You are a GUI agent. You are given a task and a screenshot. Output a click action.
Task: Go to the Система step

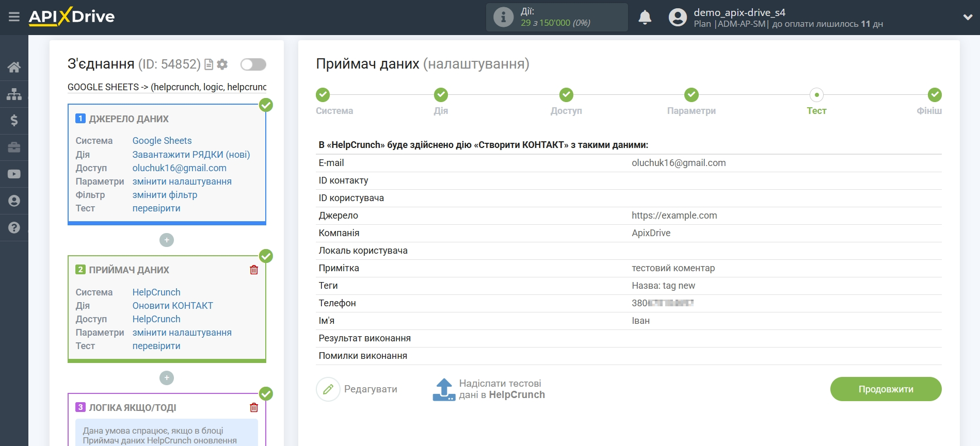click(x=323, y=95)
